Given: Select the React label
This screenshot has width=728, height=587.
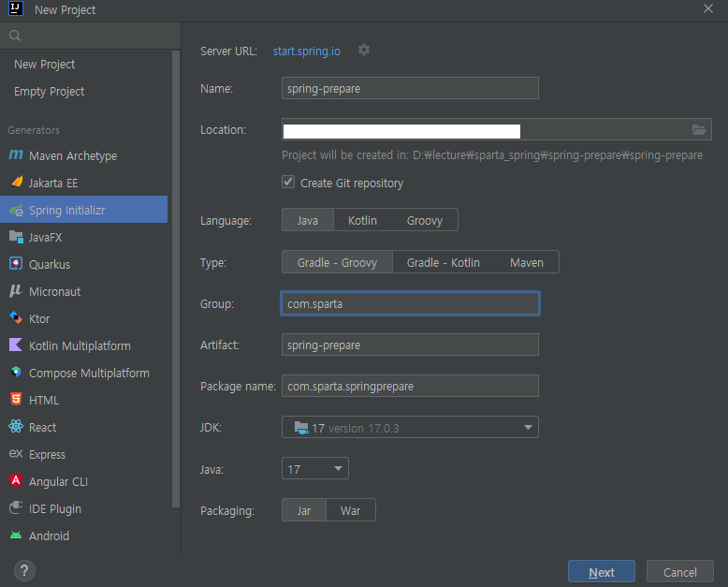Looking at the screenshot, I should point(42,428).
